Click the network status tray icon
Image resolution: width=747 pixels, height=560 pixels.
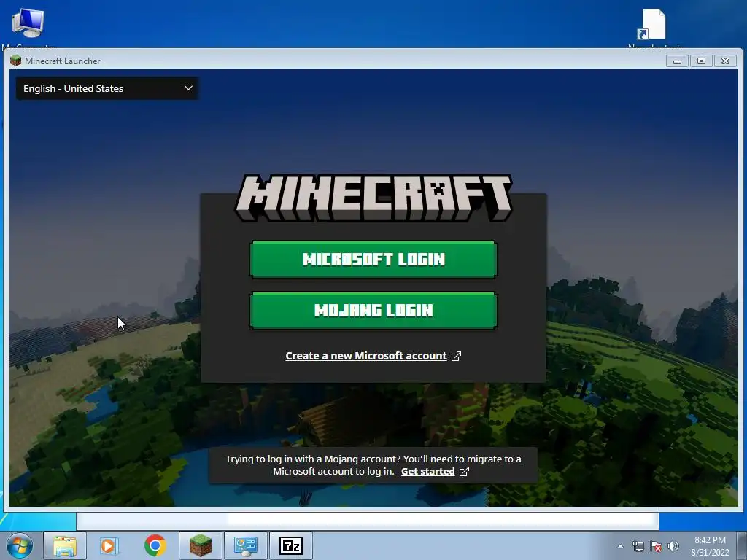click(x=638, y=546)
